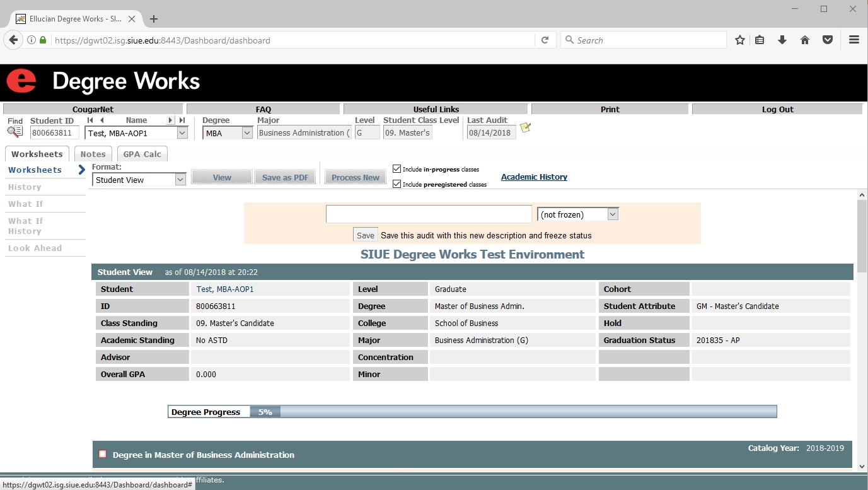Click the Find student magnifier icon
The image size is (868, 490).
coord(14,132)
